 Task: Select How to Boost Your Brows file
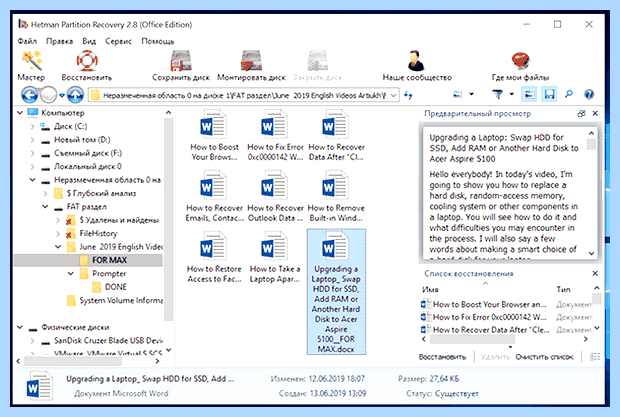click(214, 136)
